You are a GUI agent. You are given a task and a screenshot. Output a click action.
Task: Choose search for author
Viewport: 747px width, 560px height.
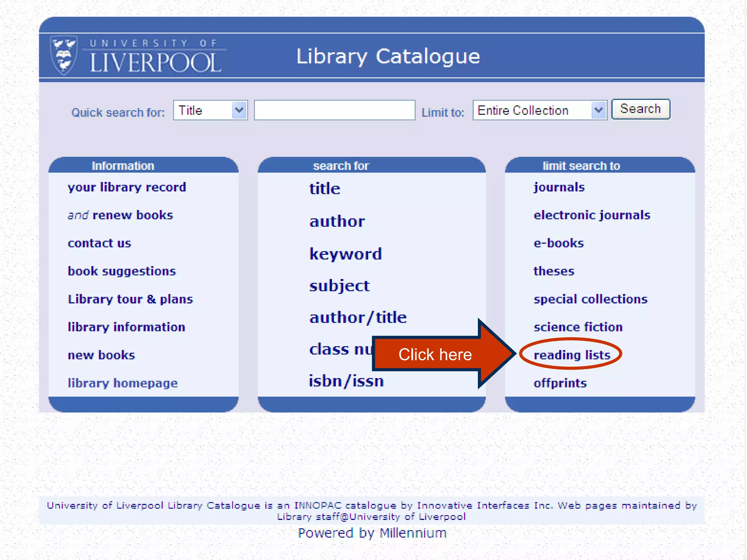coord(337,221)
